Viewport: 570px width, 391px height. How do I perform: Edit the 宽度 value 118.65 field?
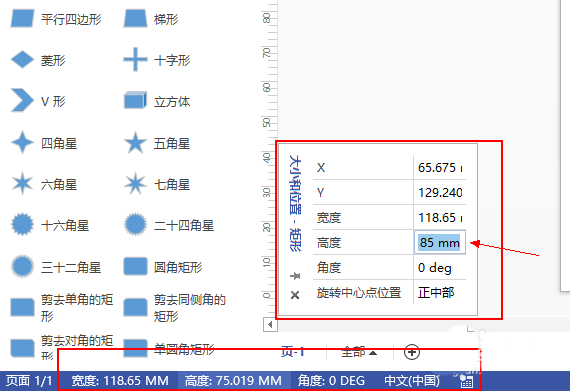click(440, 217)
